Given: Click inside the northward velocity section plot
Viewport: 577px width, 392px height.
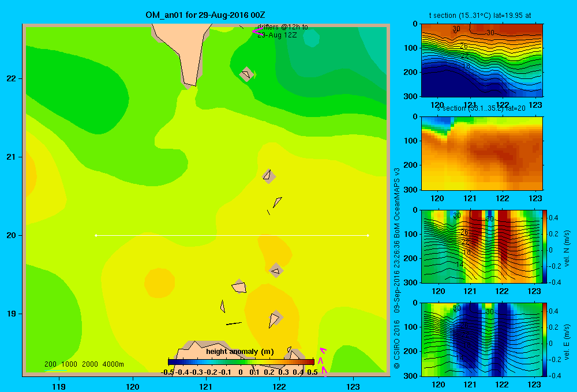Looking at the screenshot, I should pyautogui.click(x=482, y=246).
